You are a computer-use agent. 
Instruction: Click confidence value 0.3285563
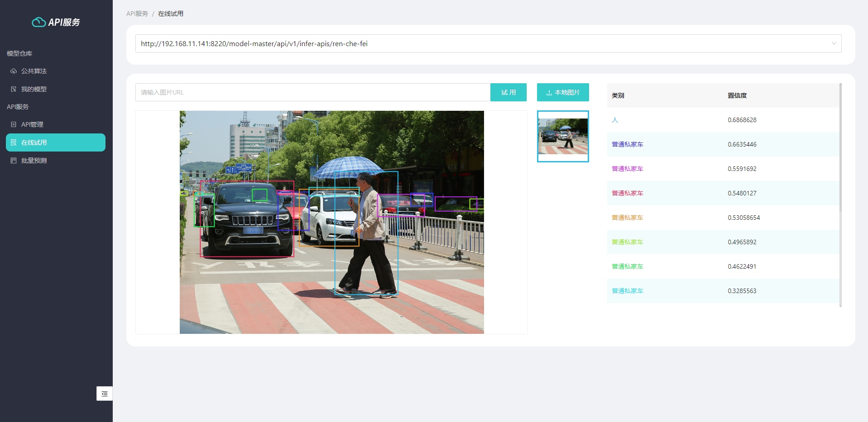(742, 291)
